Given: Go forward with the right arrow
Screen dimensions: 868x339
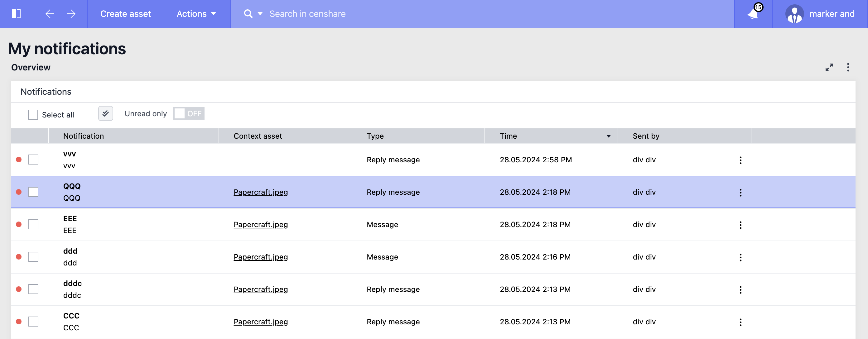Looking at the screenshot, I should 71,14.
